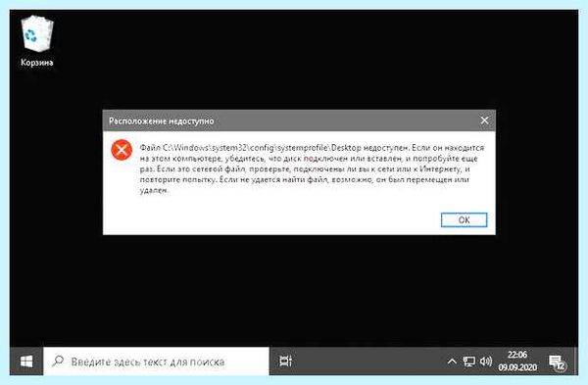Show hidden system tray icons
588x385 pixels.
click(x=452, y=361)
